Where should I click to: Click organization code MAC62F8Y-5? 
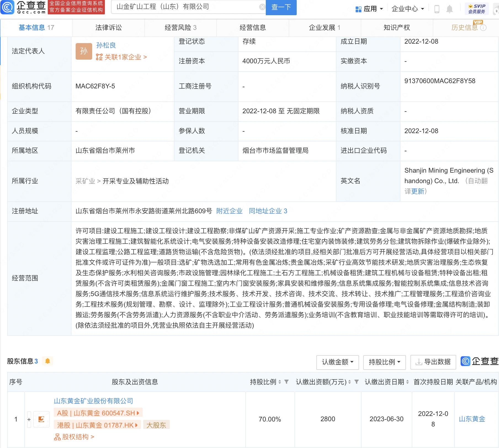95,86
